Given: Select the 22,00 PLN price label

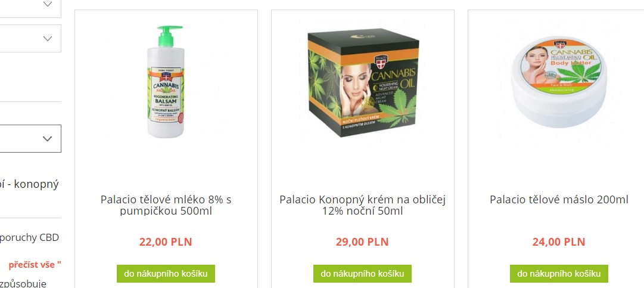Looking at the screenshot, I should coord(166,241).
